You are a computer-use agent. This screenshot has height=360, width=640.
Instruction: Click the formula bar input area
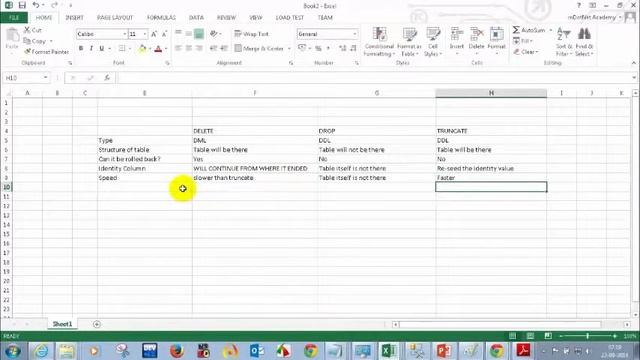click(373, 78)
